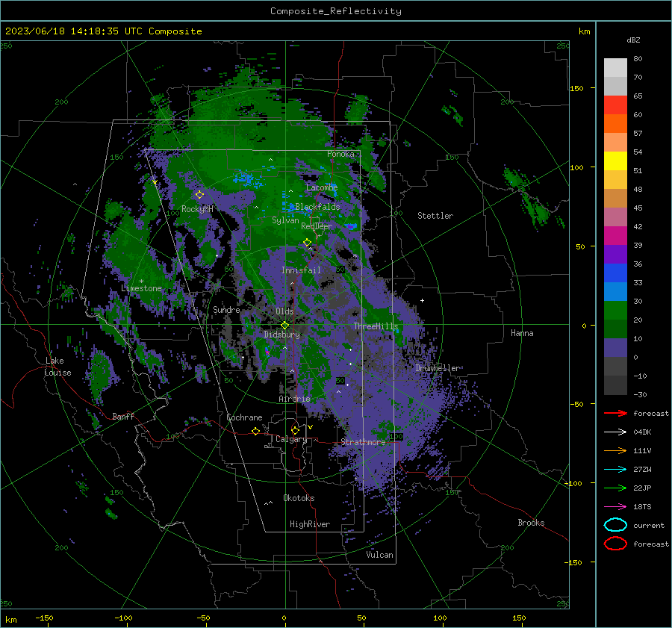672x628 pixels.
Task: Click the yellow radar-center diamond near Didsbury
Action: (284, 325)
